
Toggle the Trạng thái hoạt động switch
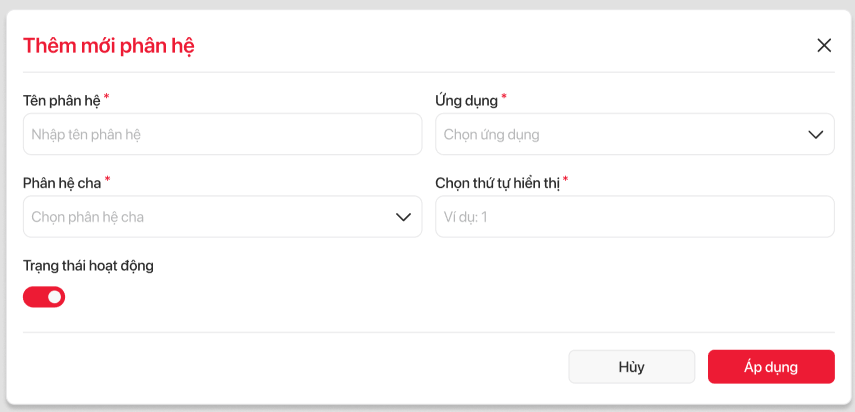tap(44, 296)
